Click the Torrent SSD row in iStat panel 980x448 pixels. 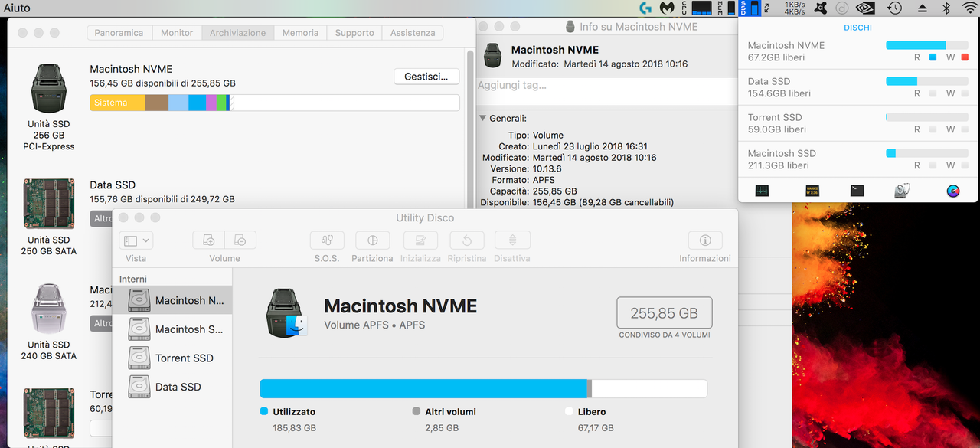click(x=857, y=123)
